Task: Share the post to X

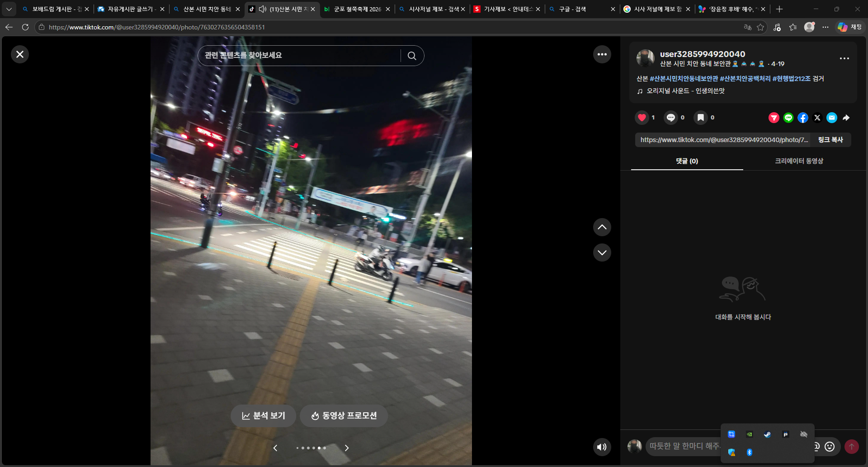Action: pyautogui.click(x=817, y=118)
